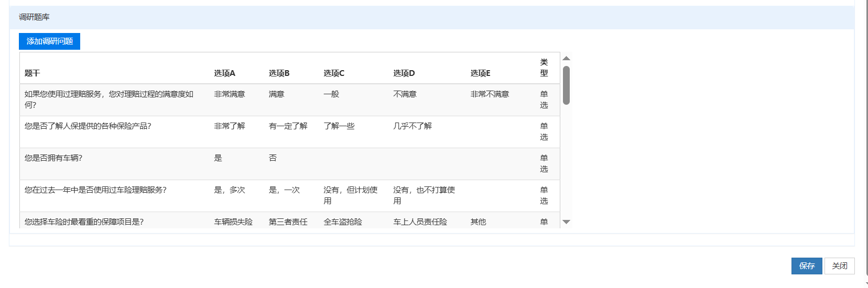The image size is (868, 288).
Task: Click the 不满意 cell in option D
Action: coord(405,94)
